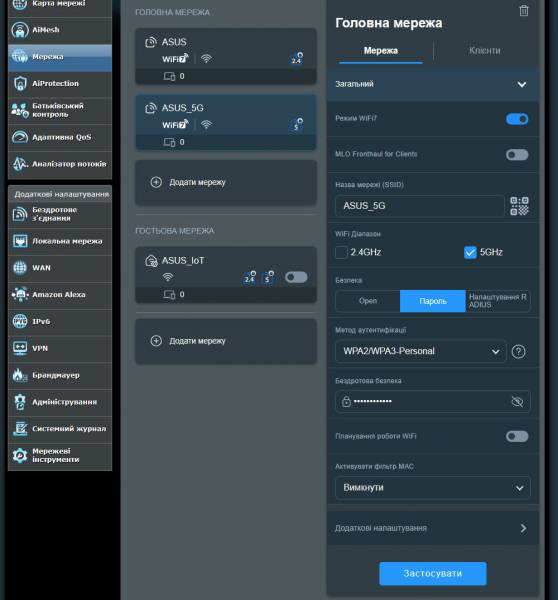Click plus icon under main network list
558x600 pixels.
(156, 182)
